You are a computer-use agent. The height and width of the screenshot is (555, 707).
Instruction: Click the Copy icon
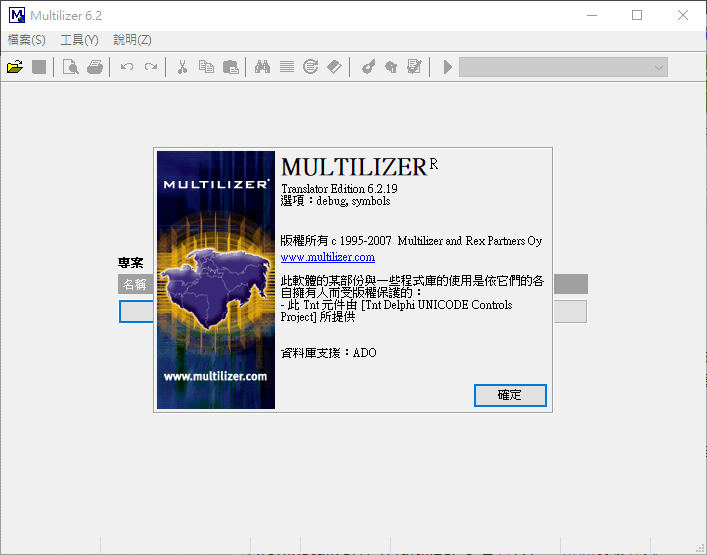pos(207,67)
